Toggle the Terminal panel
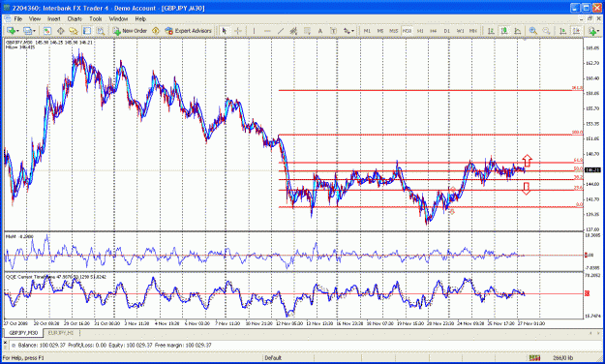This screenshot has width=605, height=364. pos(87,30)
